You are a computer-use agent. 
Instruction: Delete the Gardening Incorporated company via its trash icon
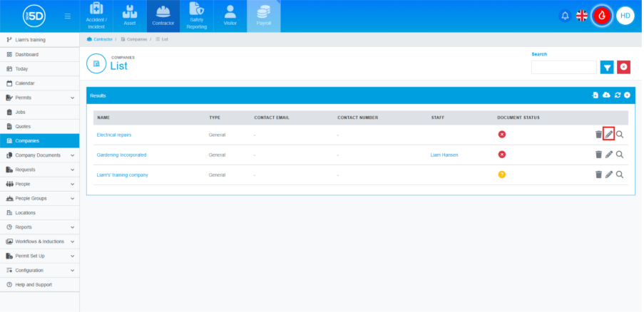coord(598,155)
